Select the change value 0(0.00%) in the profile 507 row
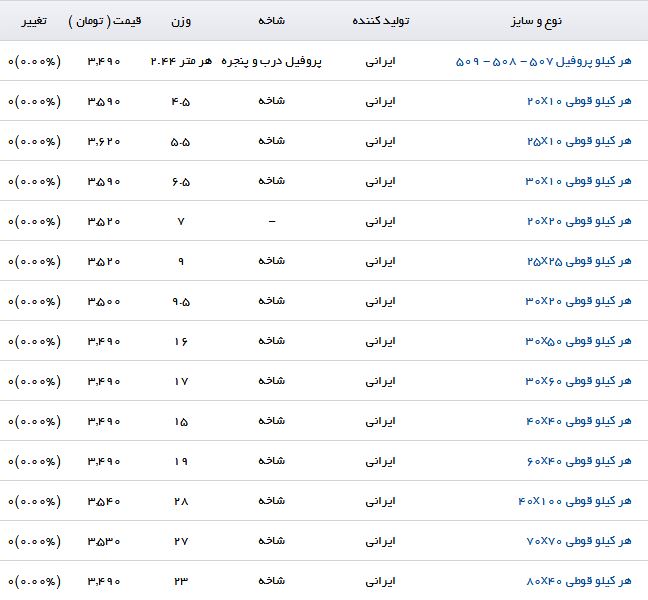Screen dimensions: 648x600 click(34, 62)
